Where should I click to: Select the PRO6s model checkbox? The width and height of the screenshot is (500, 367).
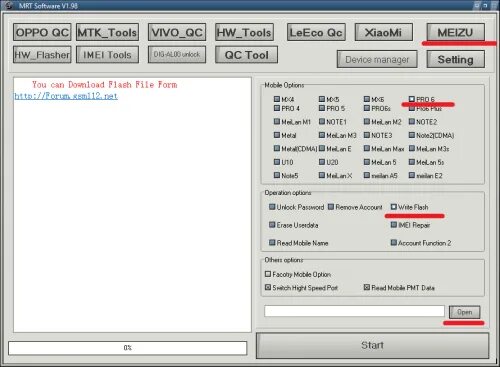(x=367, y=108)
